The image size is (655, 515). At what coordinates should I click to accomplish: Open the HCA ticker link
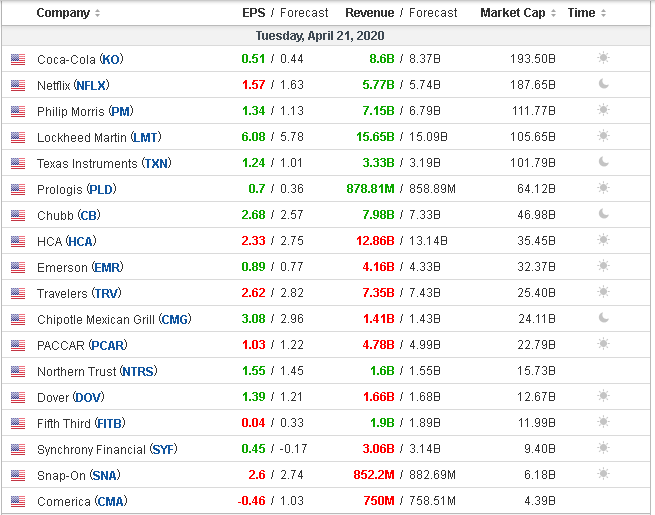[x=80, y=241]
